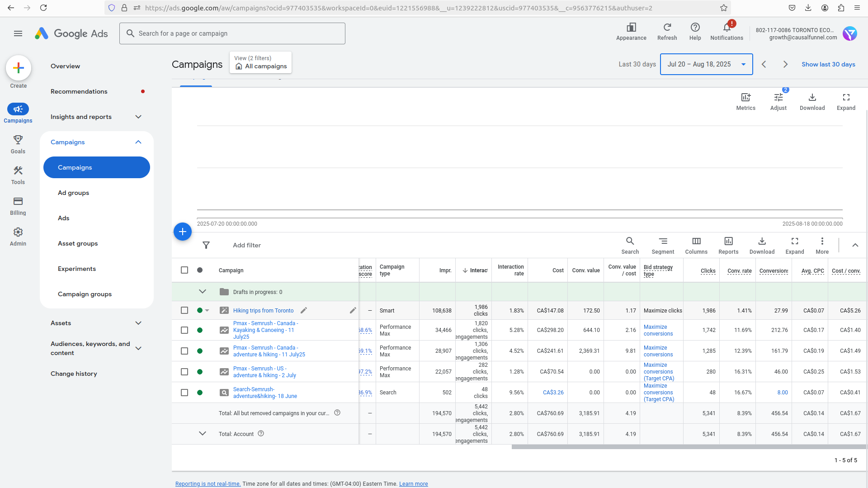868x488 pixels.
Task: Focus the search page or campaign box
Action: [x=232, y=33]
